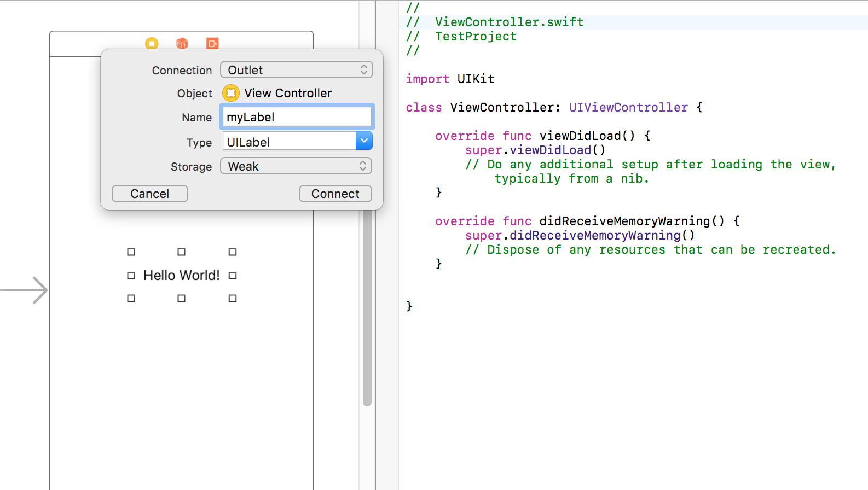This screenshot has width=868, height=490.
Task: Open the Type combo box arrow
Action: (364, 141)
